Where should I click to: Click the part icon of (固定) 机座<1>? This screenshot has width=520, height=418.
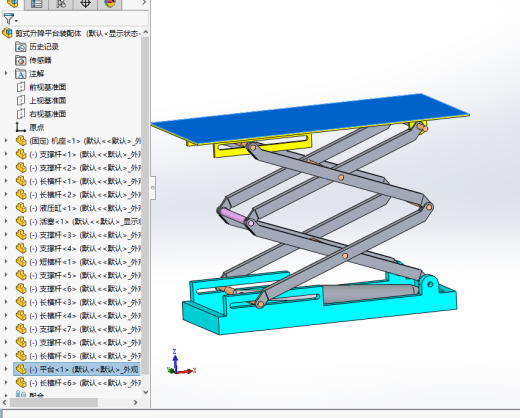point(21,141)
